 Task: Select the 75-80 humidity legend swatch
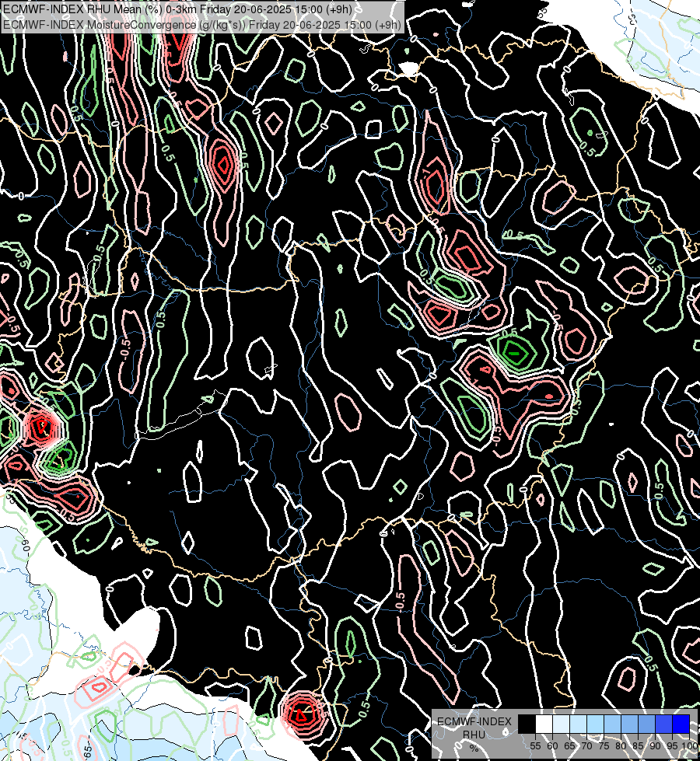point(612,724)
